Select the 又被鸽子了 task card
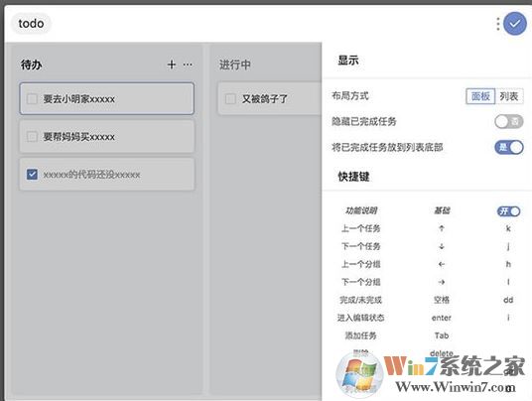Viewport: 532px width, 401px height. (270, 98)
